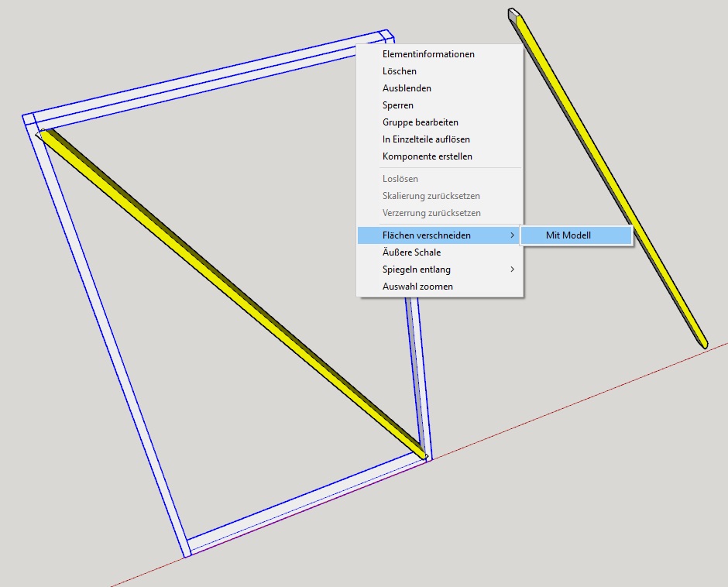Viewport: 728px width, 587px height.
Task: Hide the selection with Ausblenden
Action: coord(407,88)
